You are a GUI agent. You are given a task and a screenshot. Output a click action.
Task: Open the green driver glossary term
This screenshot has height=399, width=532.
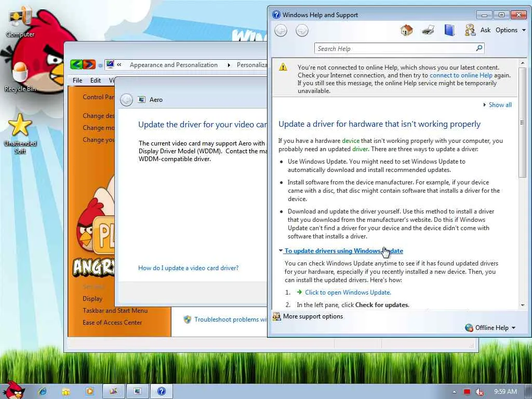(x=360, y=149)
